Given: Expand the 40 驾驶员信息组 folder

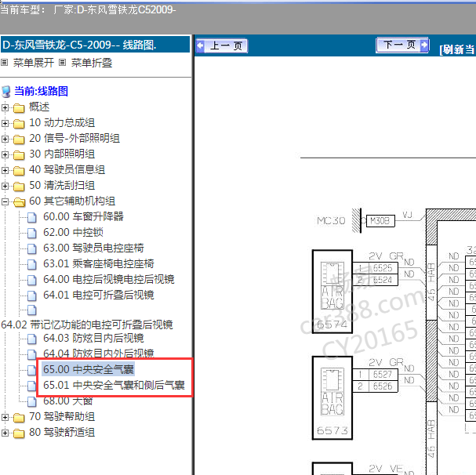Looking at the screenshot, I should coord(5,170).
